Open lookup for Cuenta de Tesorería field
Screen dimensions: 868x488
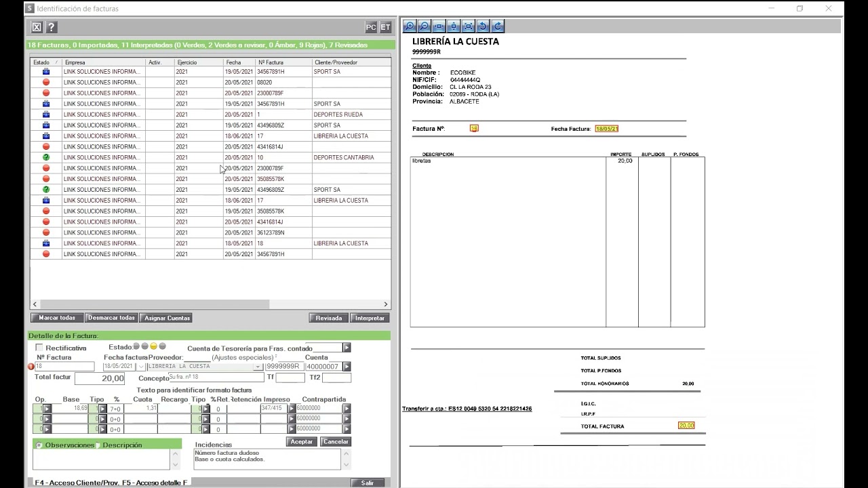pyautogui.click(x=347, y=348)
